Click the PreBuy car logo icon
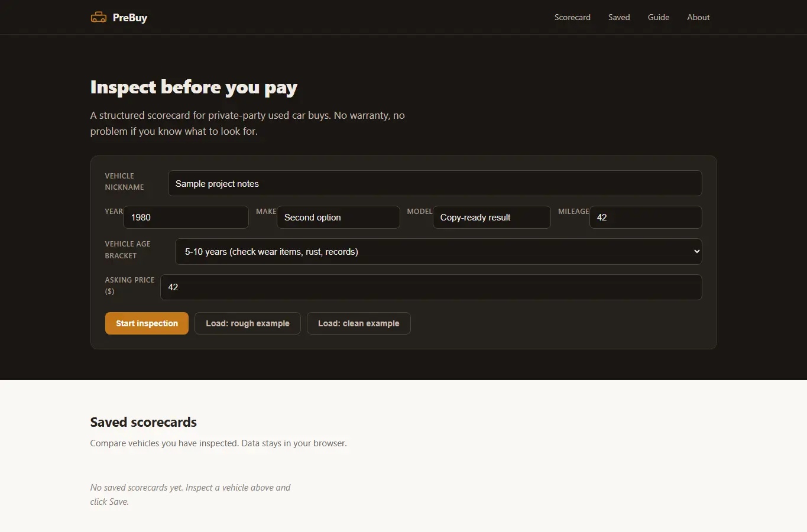 coord(98,17)
